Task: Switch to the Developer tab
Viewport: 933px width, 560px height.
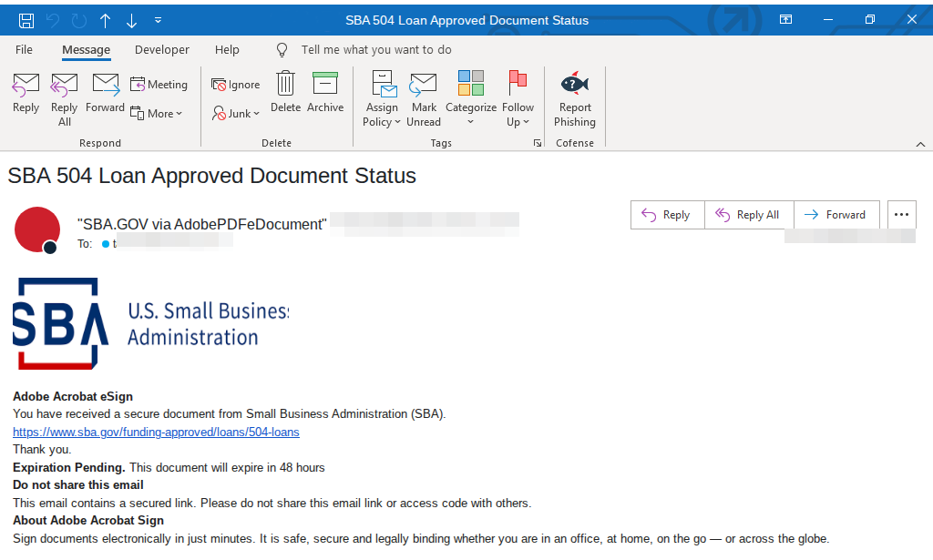Action: [162, 50]
